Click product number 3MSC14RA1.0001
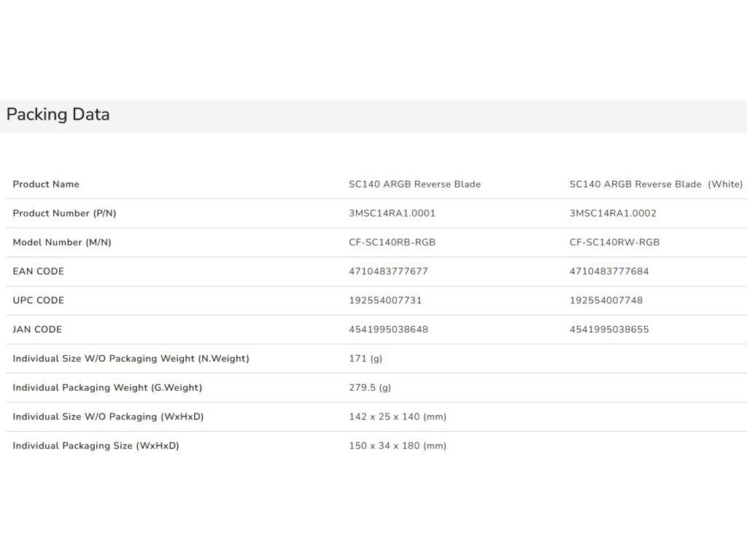This screenshot has width=747, height=560. pyautogui.click(x=392, y=214)
